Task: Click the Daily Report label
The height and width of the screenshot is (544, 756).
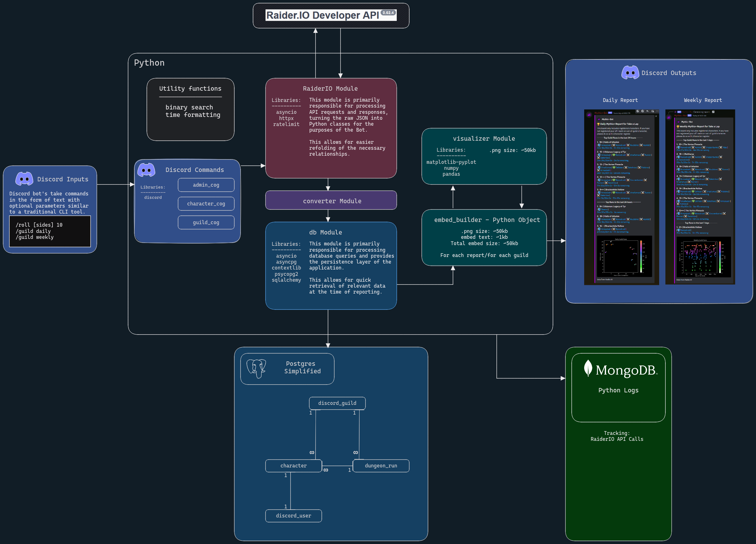Action: click(x=620, y=100)
